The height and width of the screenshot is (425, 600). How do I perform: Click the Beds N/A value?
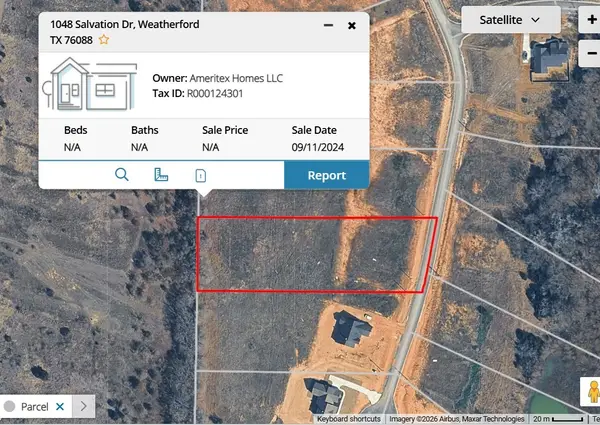click(x=72, y=147)
